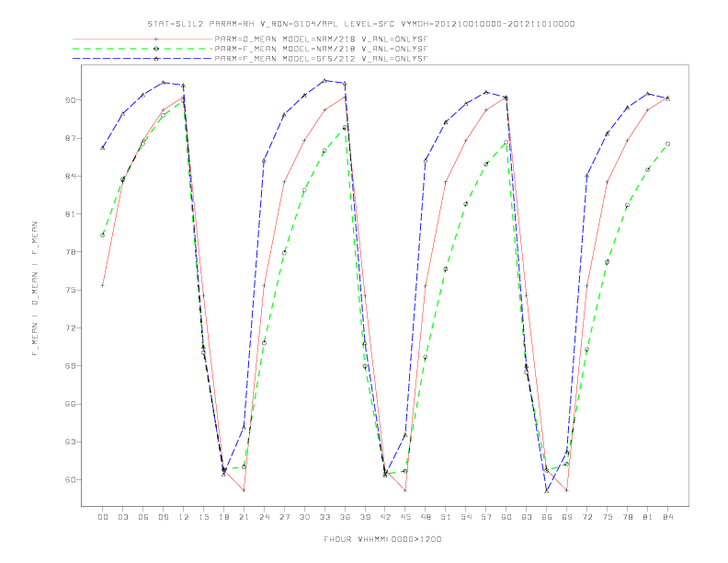Click the x-axis tick label 57
The width and height of the screenshot is (728, 563).
tap(486, 517)
